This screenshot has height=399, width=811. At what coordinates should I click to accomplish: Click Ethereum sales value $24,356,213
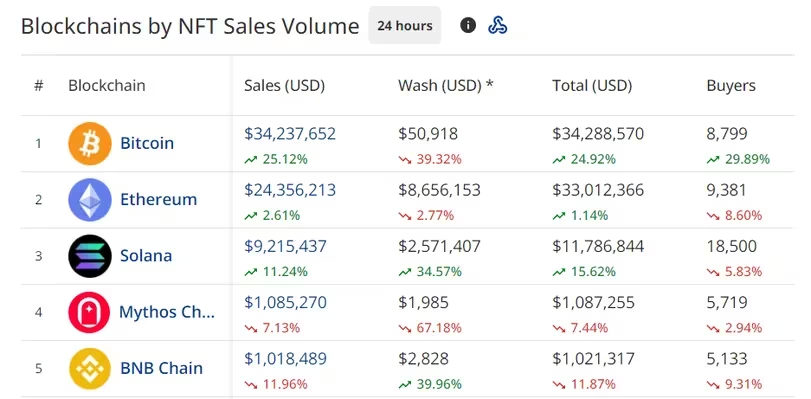pos(290,190)
